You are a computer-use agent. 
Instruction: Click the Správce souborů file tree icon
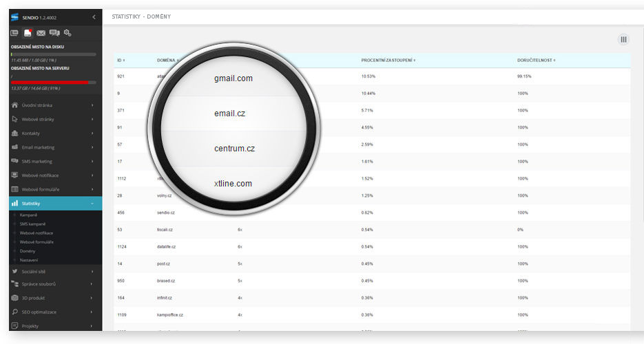coord(14,283)
